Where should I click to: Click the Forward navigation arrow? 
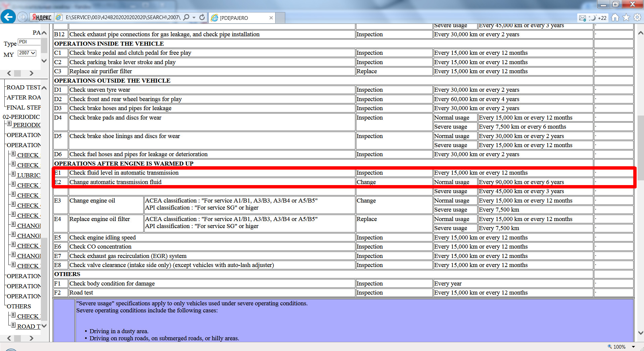[x=22, y=17]
